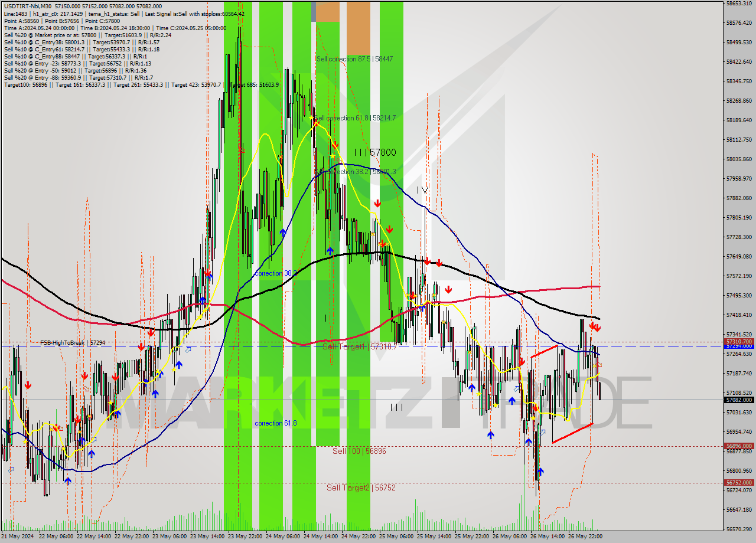Viewport: 756px width, 543px height.
Task: Click the 58576.42 price axis value
Action: pos(738,22)
